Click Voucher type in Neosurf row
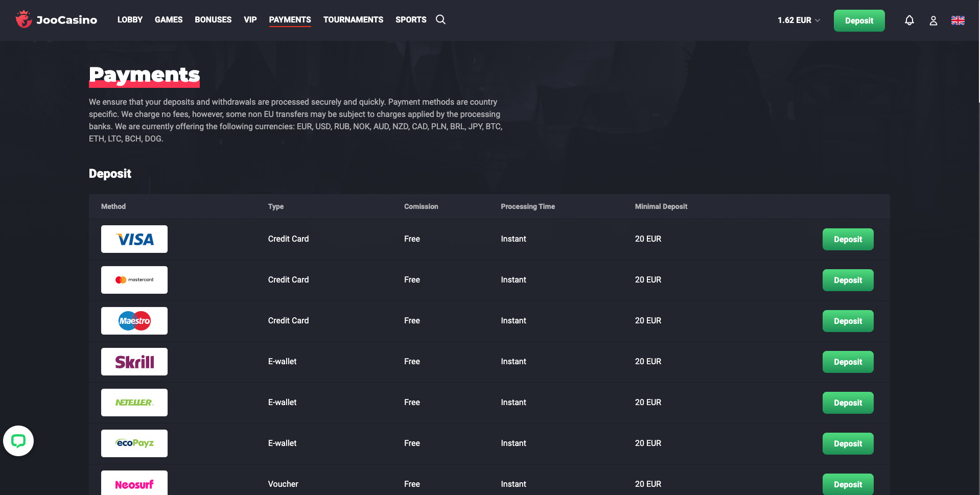 283,484
